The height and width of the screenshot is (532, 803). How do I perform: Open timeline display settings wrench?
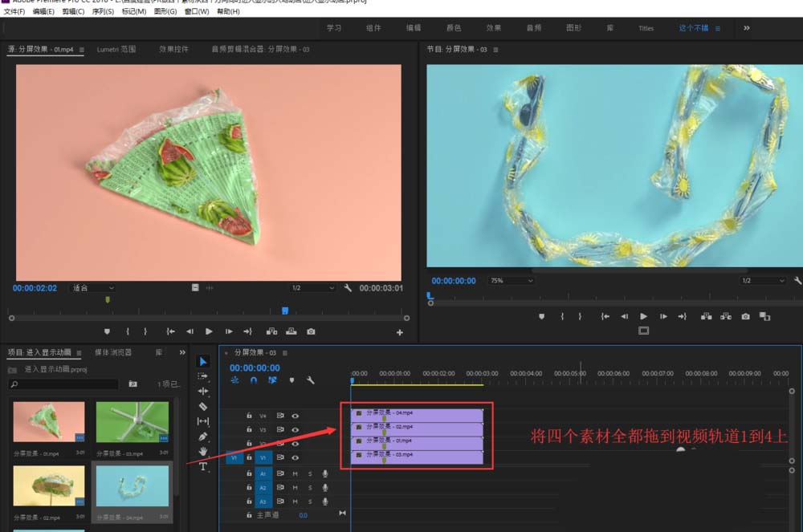tap(310, 380)
